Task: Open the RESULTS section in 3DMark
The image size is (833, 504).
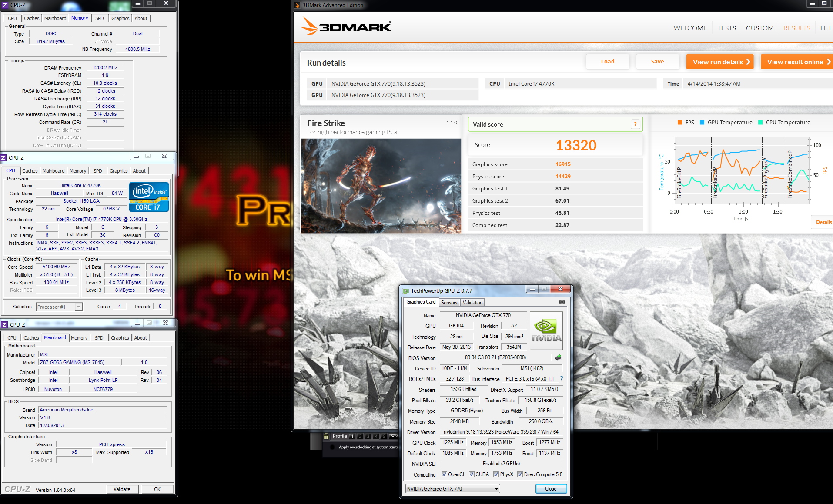Action: [797, 28]
